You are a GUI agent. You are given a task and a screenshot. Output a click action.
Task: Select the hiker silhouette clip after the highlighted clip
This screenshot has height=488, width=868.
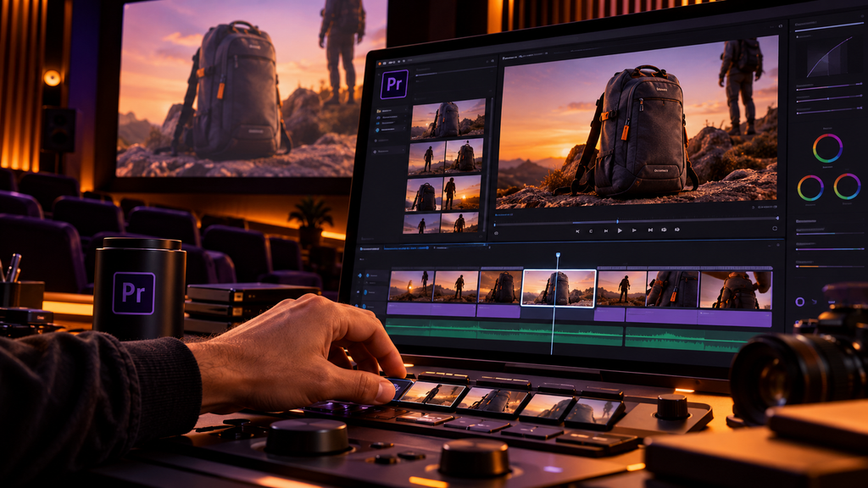coord(621,288)
